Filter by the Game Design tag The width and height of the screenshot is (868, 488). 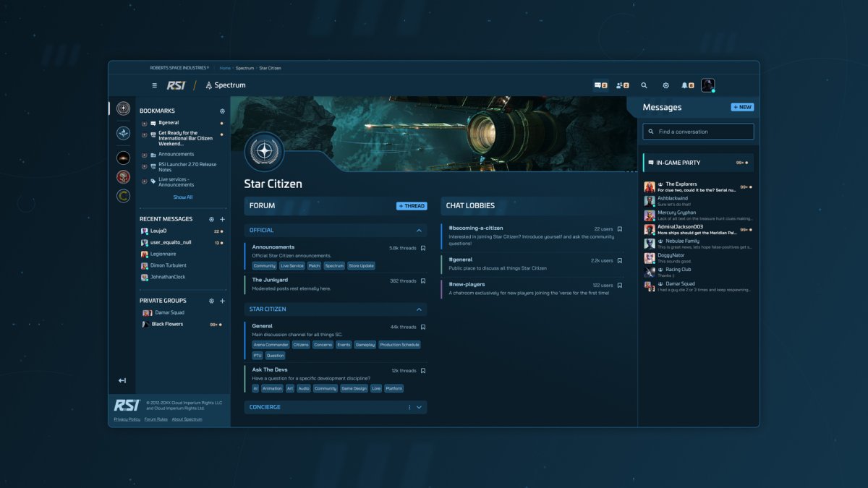pos(354,388)
